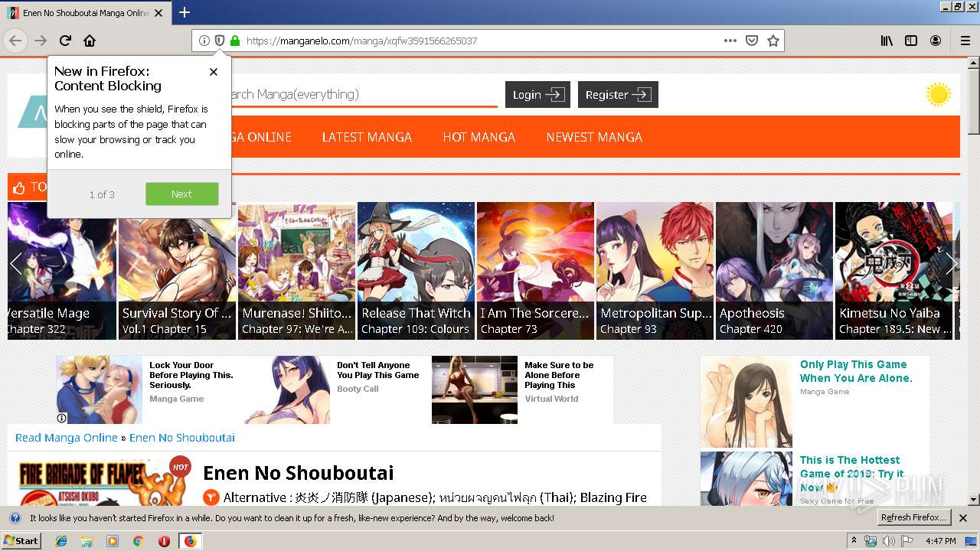The width and height of the screenshot is (980, 551).
Task: Click Refresh Firefox button
Action: (x=913, y=517)
